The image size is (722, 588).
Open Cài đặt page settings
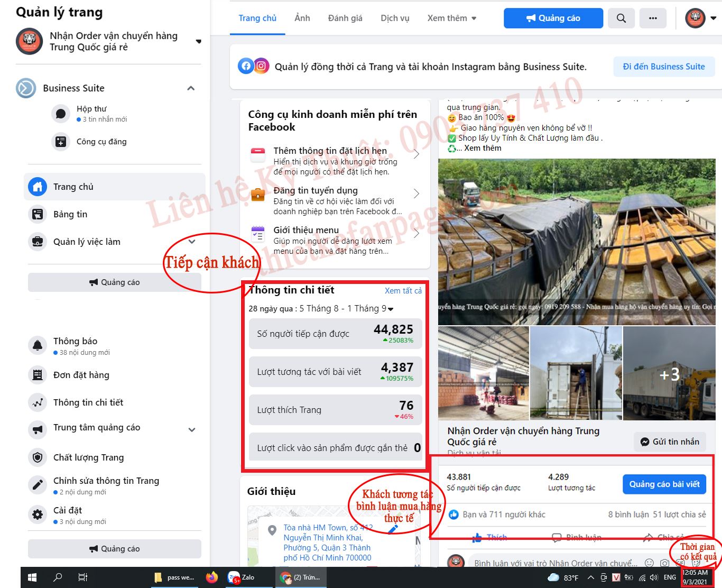point(67,510)
